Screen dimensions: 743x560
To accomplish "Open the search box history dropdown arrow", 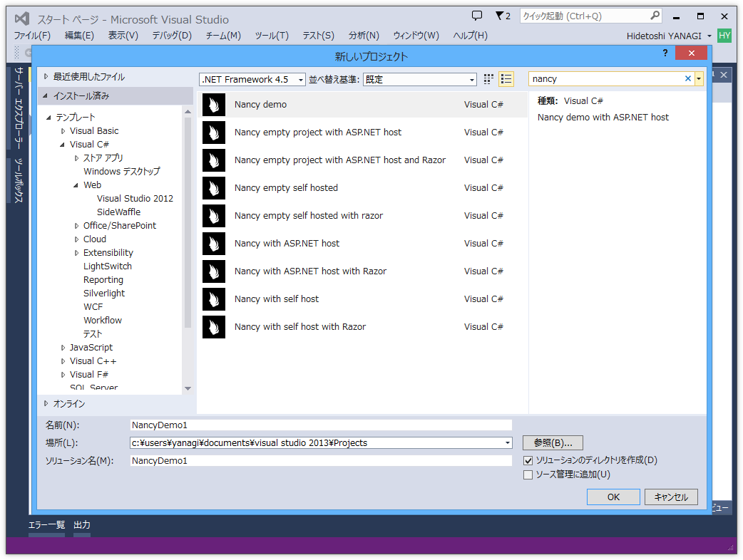I will pyautogui.click(x=699, y=78).
